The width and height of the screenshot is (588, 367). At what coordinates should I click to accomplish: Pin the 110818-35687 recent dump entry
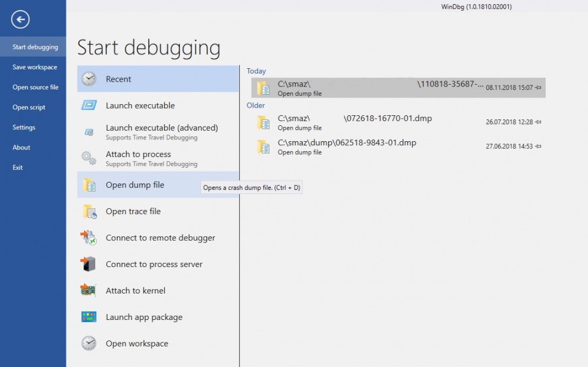[539, 88]
